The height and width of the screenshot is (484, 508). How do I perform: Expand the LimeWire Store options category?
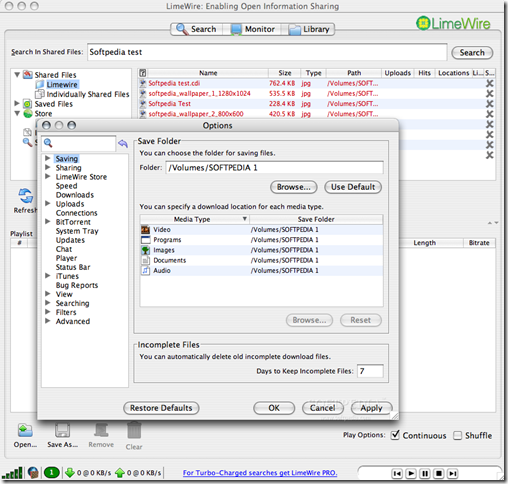click(x=48, y=176)
